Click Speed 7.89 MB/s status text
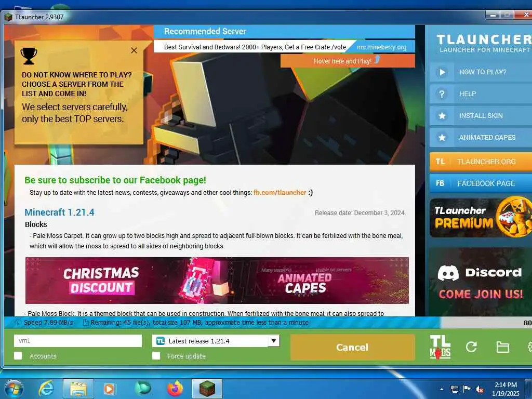This screenshot has height=399, width=532. tap(48, 323)
